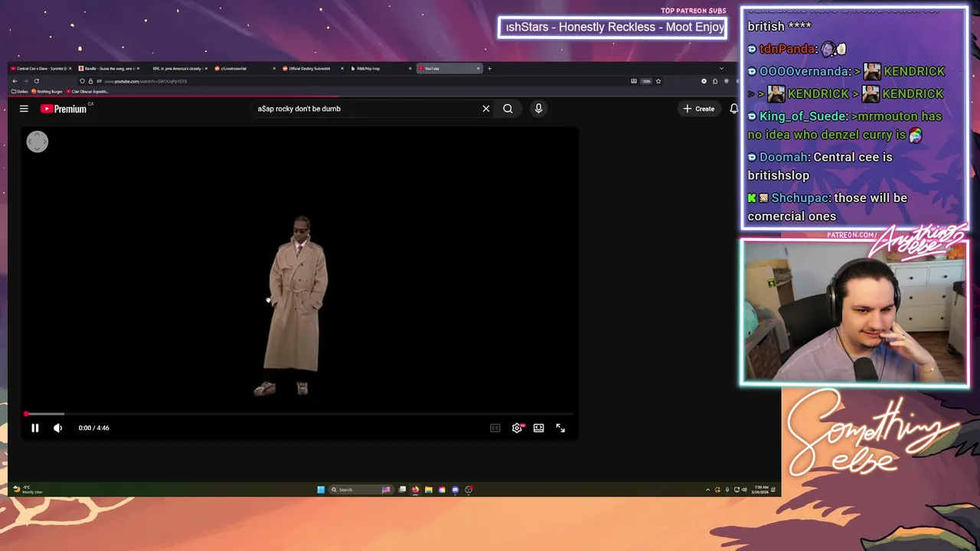The image size is (980, 551).
Task: Switch to Bandle Guess the song tab
Action: click(108, 68)
